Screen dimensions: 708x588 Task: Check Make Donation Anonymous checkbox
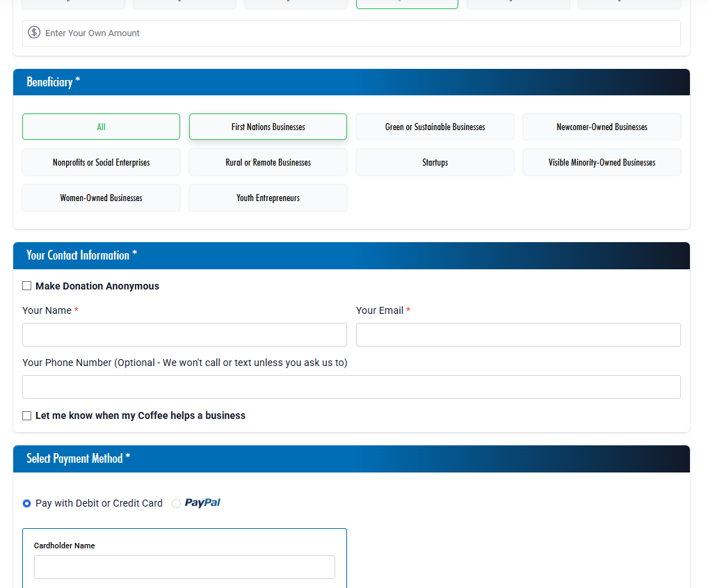click(x=27, y=286)
